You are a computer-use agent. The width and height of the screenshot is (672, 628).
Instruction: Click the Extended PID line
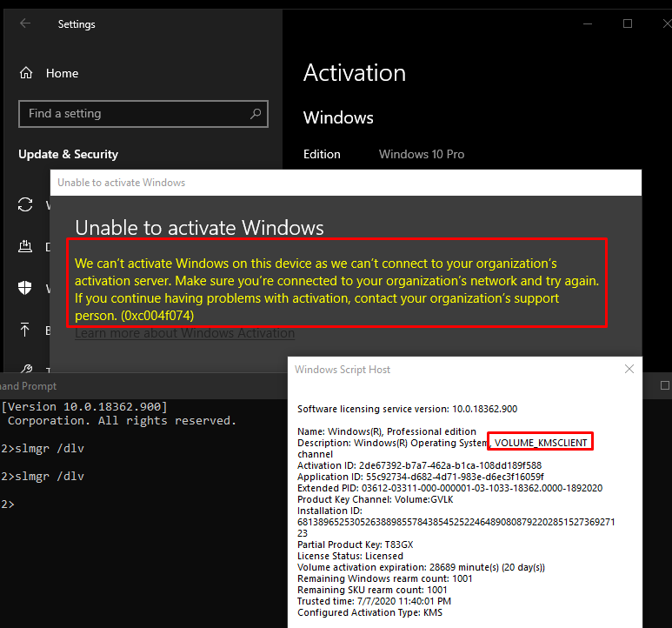[450, 488]
